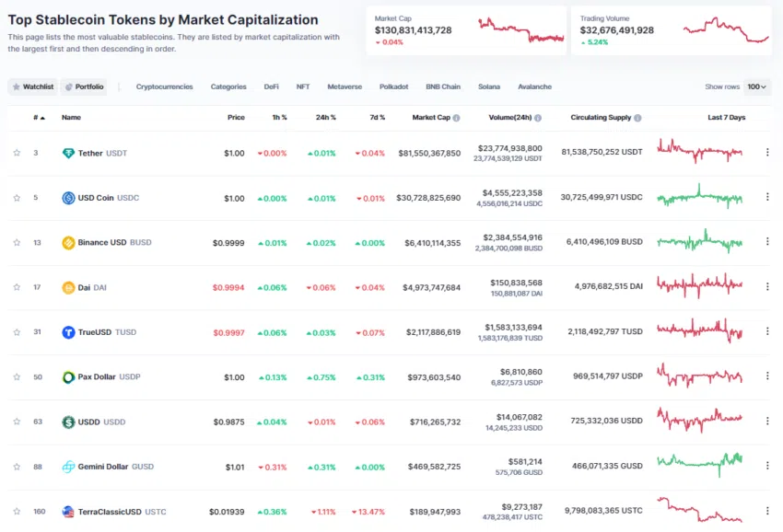Sort by the rank number column header
The height and width of the screenshot is (532, 783).
click(x=39, y=118)
